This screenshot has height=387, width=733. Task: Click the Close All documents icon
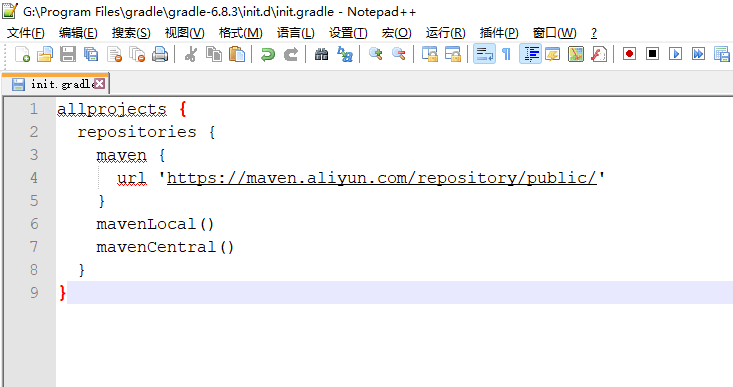(137, 54)
